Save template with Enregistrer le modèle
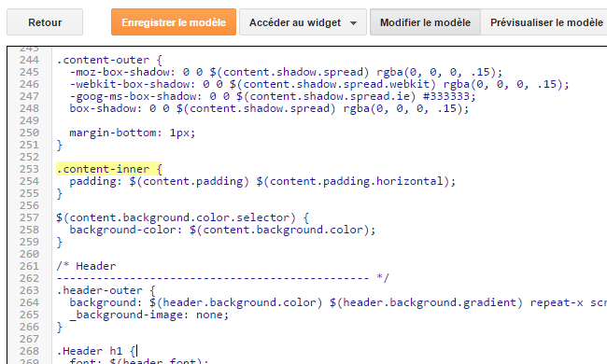The image size is (607, 364). point(174,22)
